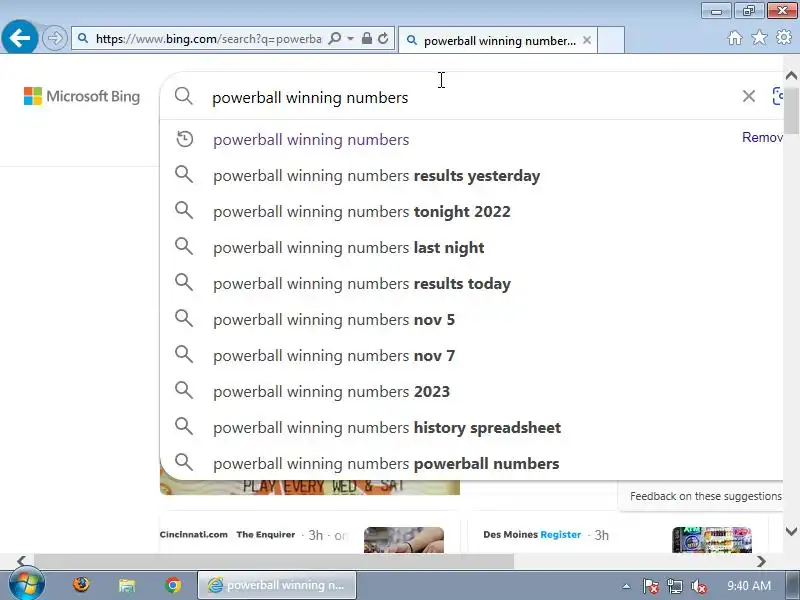Click the vertical scrollbar up arrow

(791, 76)
